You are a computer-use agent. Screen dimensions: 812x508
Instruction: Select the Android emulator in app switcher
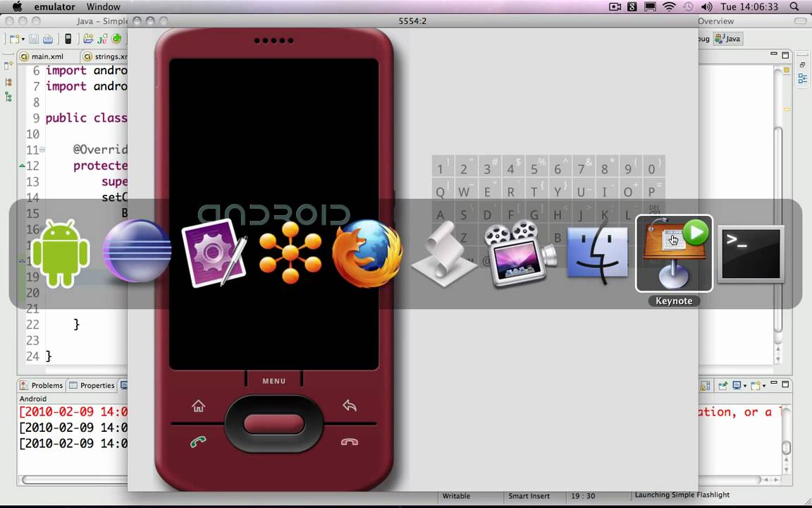[x=61, y=253]
